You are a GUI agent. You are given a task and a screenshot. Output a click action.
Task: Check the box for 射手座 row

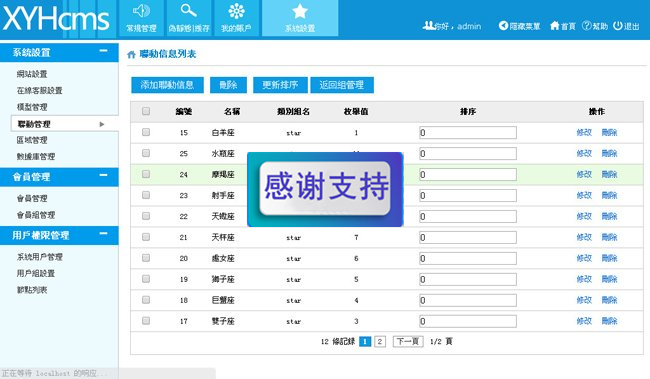(x=146, y=195)
